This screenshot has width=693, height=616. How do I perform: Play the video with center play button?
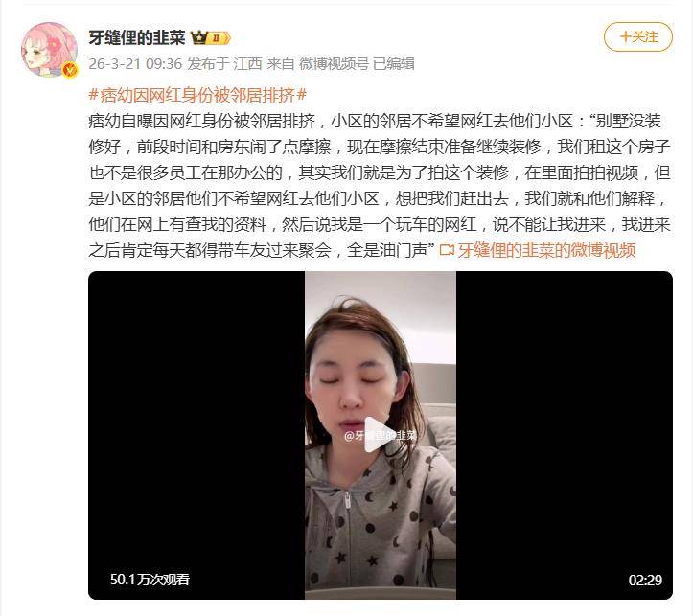pyautogui.click(x=380, y=435)
